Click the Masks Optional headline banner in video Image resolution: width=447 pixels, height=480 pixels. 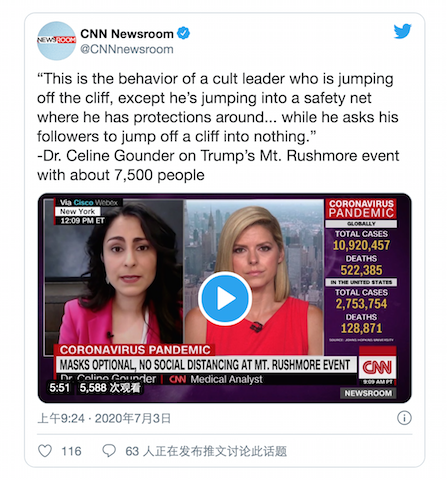(206, 365)
